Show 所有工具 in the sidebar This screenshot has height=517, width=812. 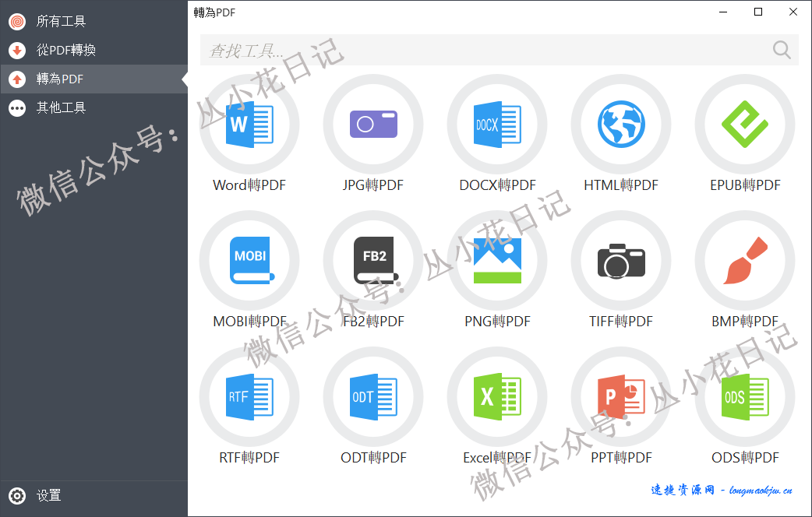click(x=94, y=21)
